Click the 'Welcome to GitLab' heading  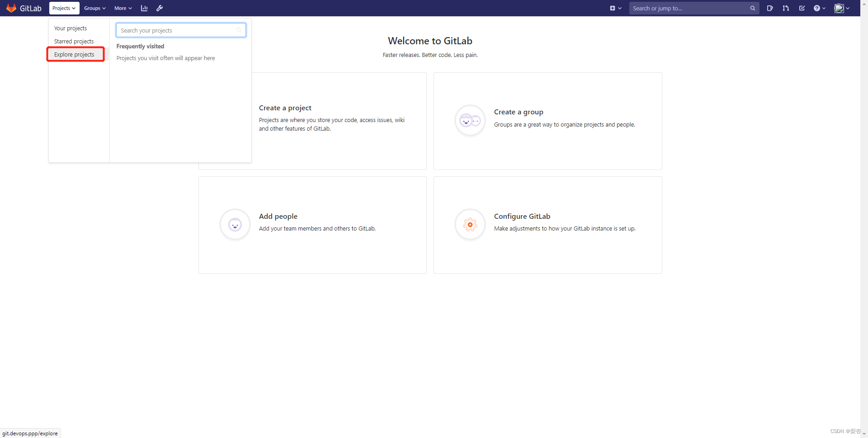pyautogui.click(x=430, y=41)
